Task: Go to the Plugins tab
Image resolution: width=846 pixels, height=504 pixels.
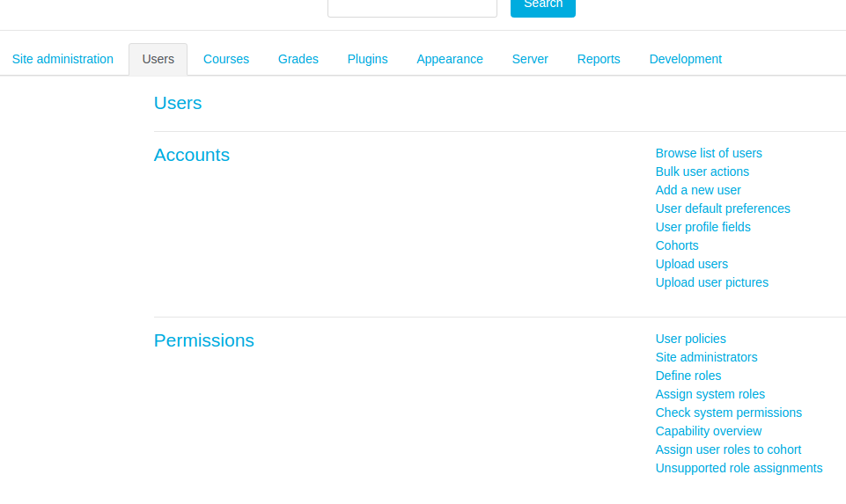Action: [x=367, y=59]
